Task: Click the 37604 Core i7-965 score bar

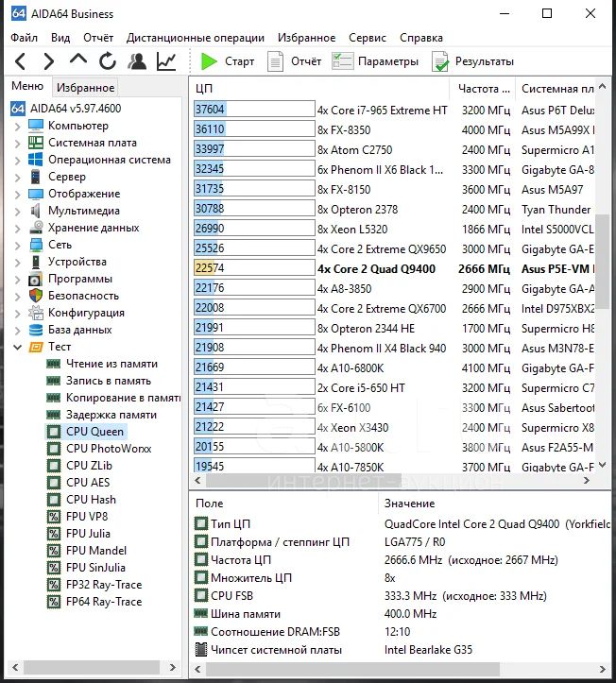Action: pyautogui.click(x=254, y=110)
